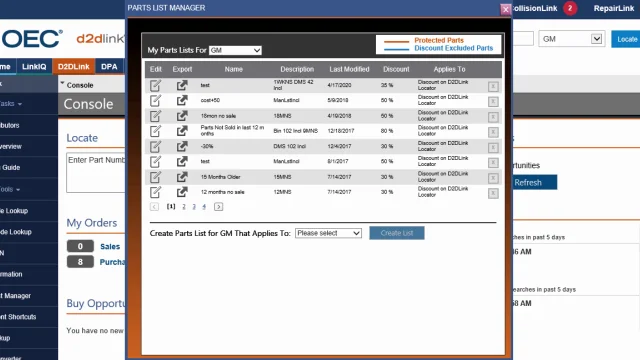Delete the Parts Not Sold list row
This screenshot has height=360, width=640.
pos(493,132)
